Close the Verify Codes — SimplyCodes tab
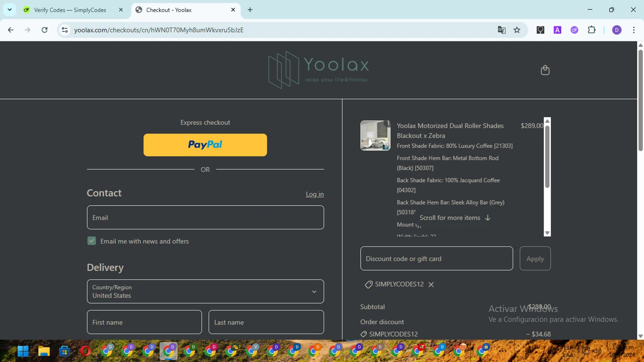Screen dimensions: 644x362 coord(121,9)
